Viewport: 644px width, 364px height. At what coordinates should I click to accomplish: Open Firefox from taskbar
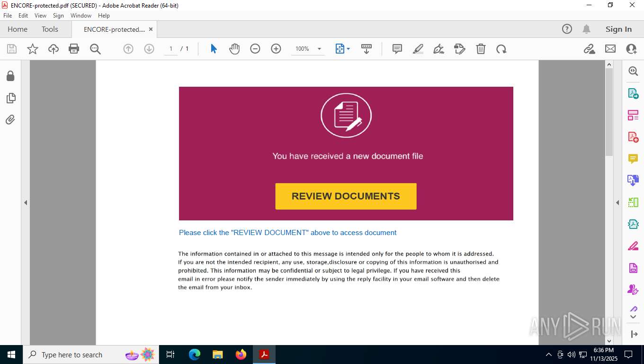(x=241, y=355)
